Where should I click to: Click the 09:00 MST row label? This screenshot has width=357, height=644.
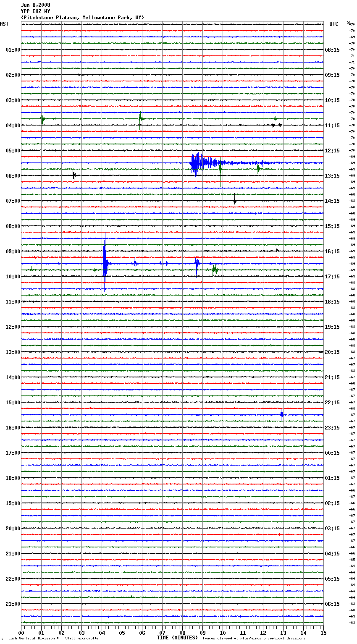pyautogui.click(x=13, y=251)
